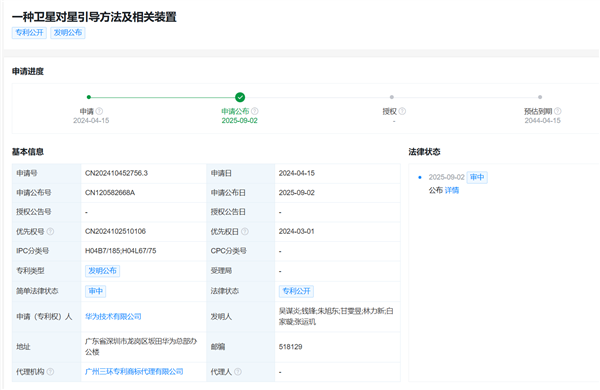Click the 发明公布 tag under the title

(x=68, y=33)
